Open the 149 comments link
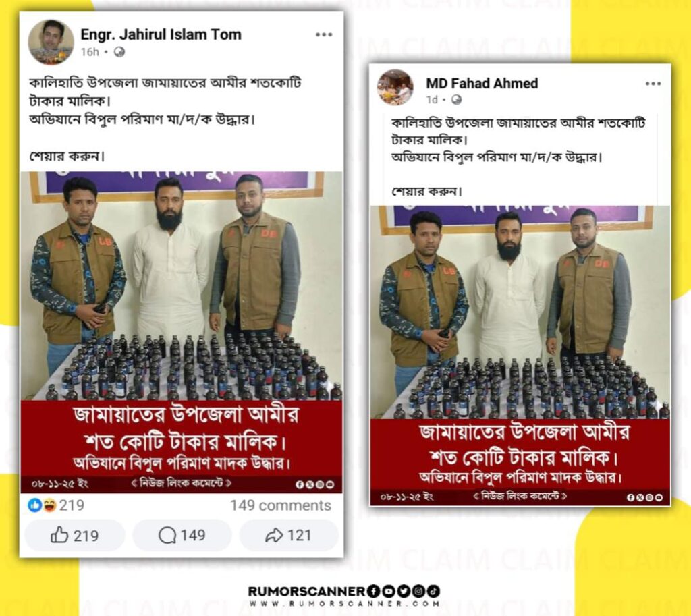This screenshot has height=616, width=691. (x=280, y=505)
